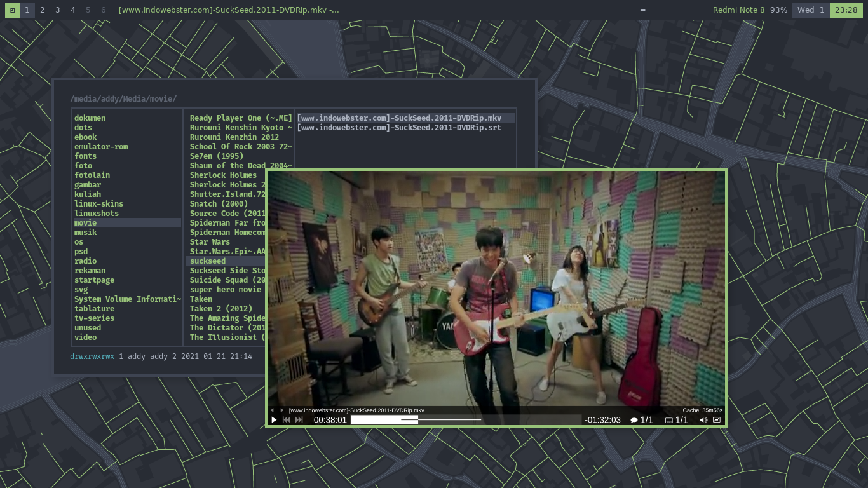The width and height of the screenshot is (868, 488).
Task: Select the gambar folder
Action: click(x=88, y=185)
